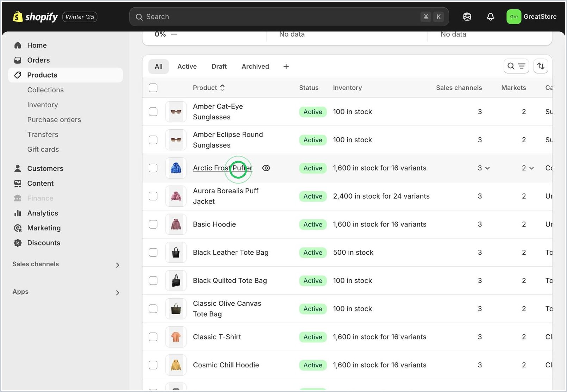Open the Arctic Frost Puffer product link
567x392 pixels.
click(x=223, y=168)
